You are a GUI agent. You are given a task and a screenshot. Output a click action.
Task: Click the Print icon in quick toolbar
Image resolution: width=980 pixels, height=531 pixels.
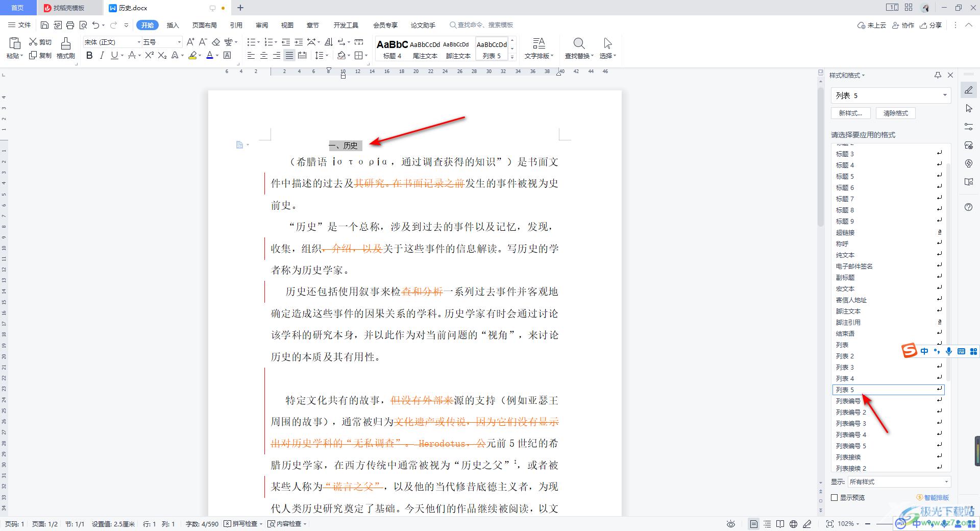click(70, 25)
